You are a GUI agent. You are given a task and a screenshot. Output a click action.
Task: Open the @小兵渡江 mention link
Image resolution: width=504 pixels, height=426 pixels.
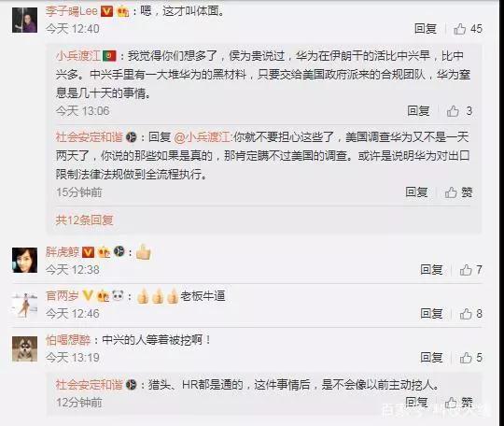pos(203,137)
